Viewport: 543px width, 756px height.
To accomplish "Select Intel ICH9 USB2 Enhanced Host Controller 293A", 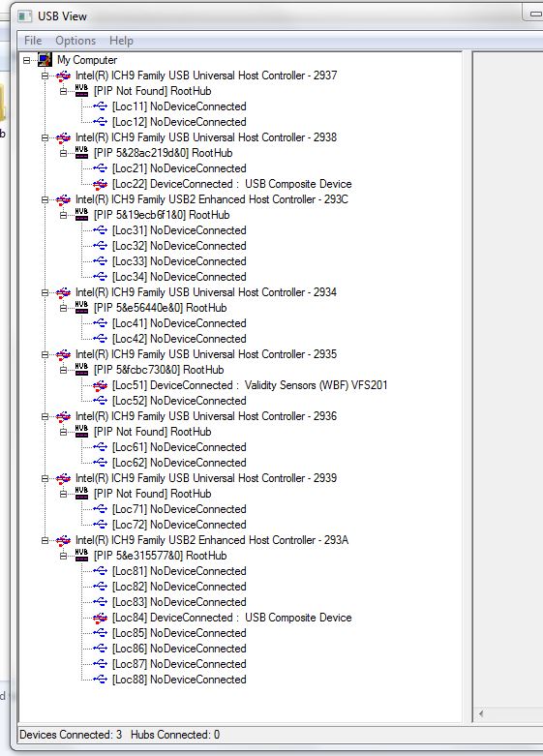I will pyautogui.click(x=212, y=540).
